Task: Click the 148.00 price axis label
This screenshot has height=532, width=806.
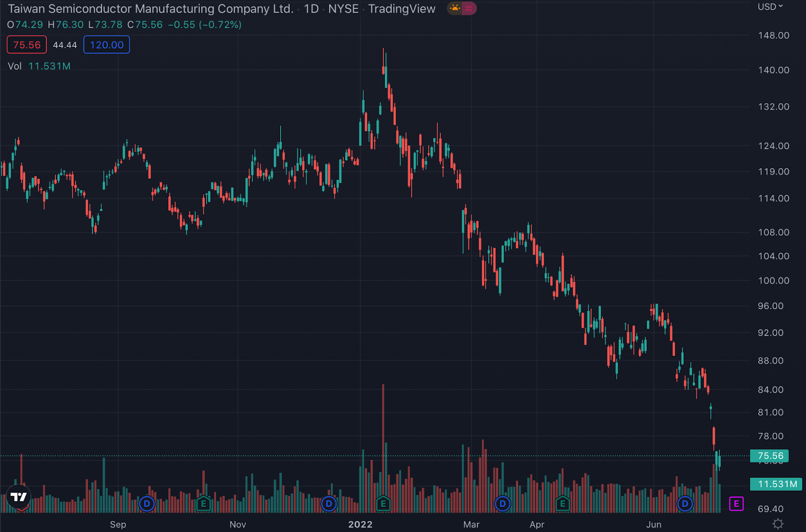Action: pos(773,35)
